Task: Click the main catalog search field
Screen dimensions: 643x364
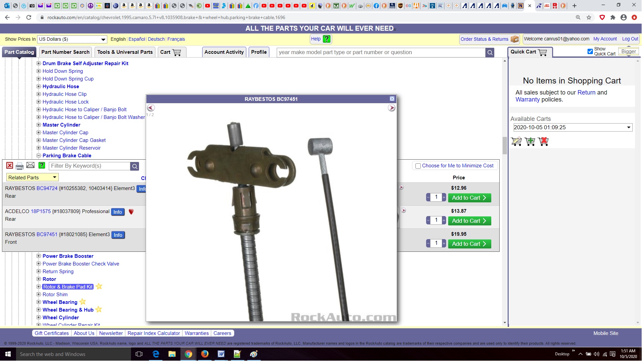Action: pyautogui.click(x=382, y=52)
